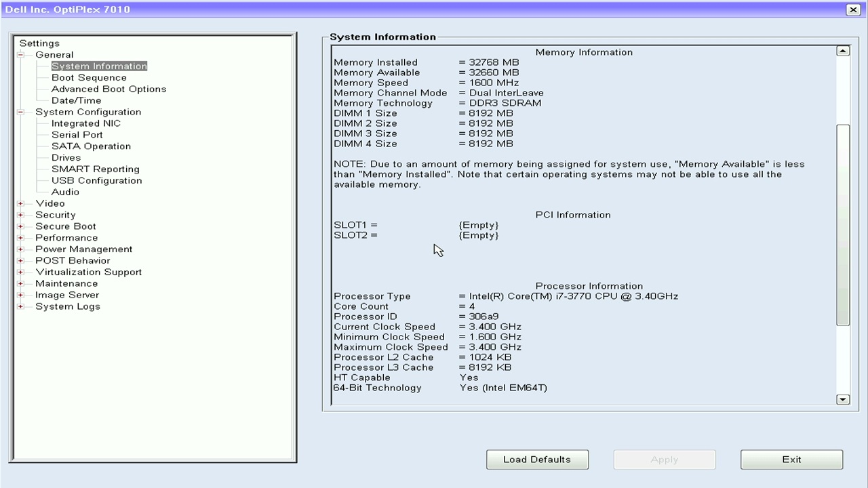Click the Settings root label
Viewport: 868px width, 488px height.
coord(39,43)
